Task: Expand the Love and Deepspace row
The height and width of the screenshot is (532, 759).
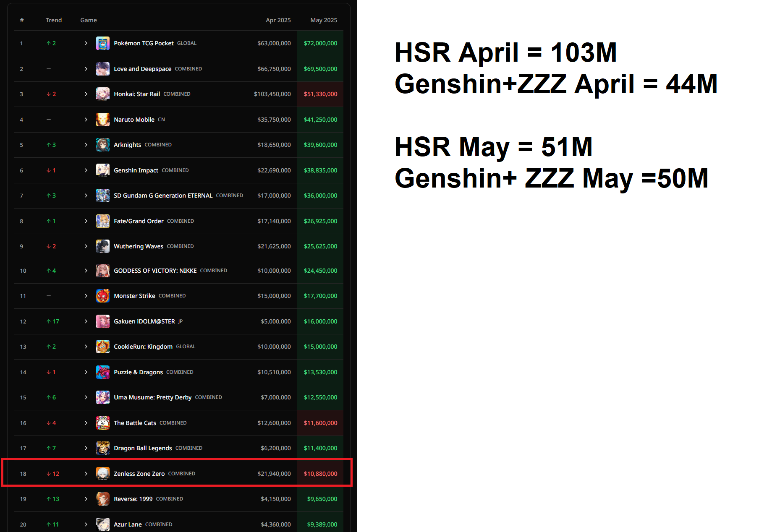Action: click(x=86, y=69)
